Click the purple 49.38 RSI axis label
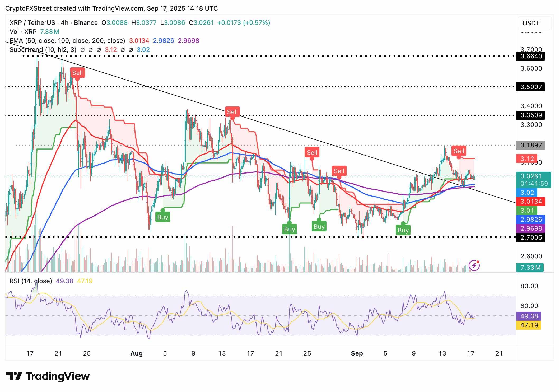 tap(529, 316)
